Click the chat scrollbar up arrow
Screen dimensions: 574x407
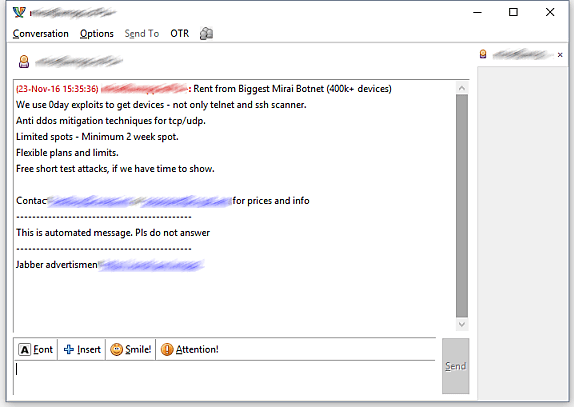462,88
